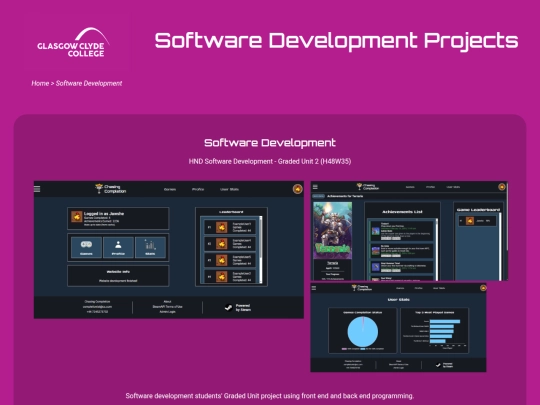This screenshot has height=405, width=540.
Task: Open the User Stats charts screenshot
Action: [x=398, y=328]
